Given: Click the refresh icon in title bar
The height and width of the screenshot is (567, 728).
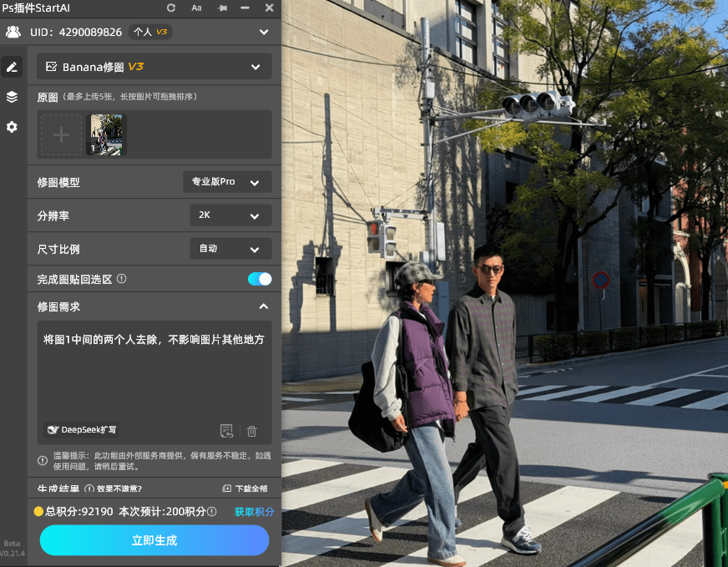Looking at the screenshot, I should tap(170, 8).
